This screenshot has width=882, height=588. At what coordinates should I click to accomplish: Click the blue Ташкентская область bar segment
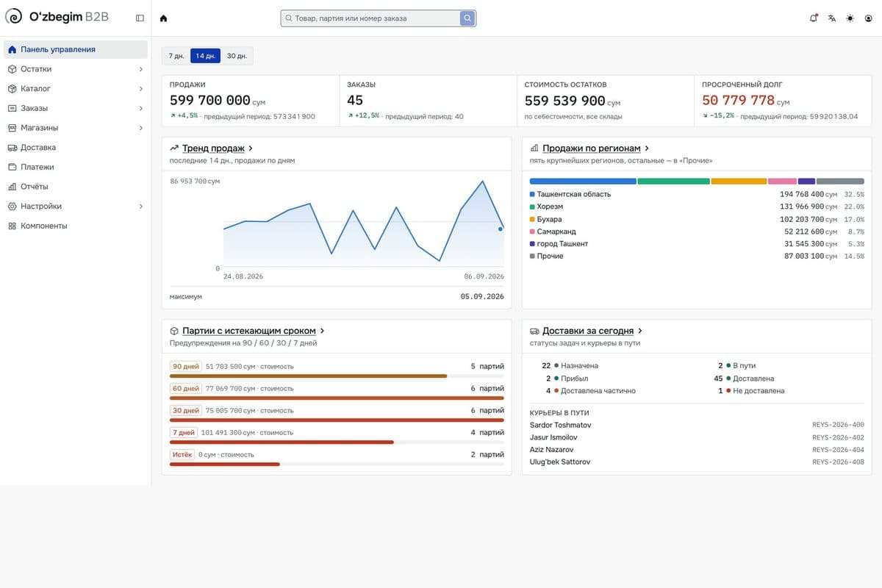click(x=583, y=181)
